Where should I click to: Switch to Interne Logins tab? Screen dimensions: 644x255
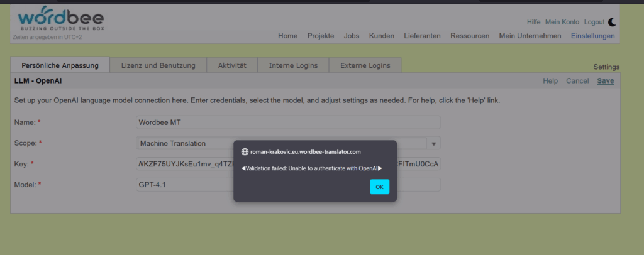[x=293, y=65]
